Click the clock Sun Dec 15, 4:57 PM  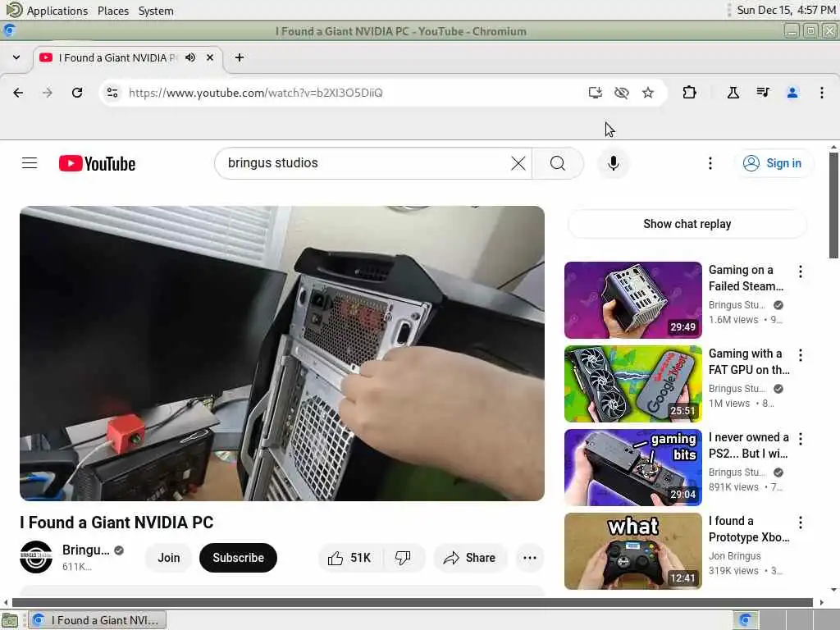click(x=786, y=10)
